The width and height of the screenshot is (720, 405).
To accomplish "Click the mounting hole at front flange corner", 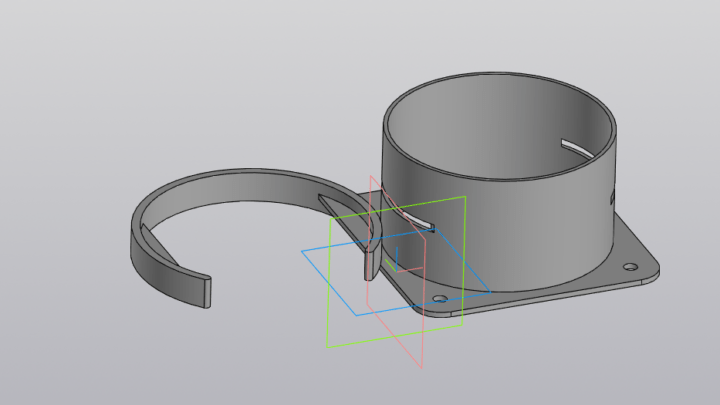I will (439, 298).
